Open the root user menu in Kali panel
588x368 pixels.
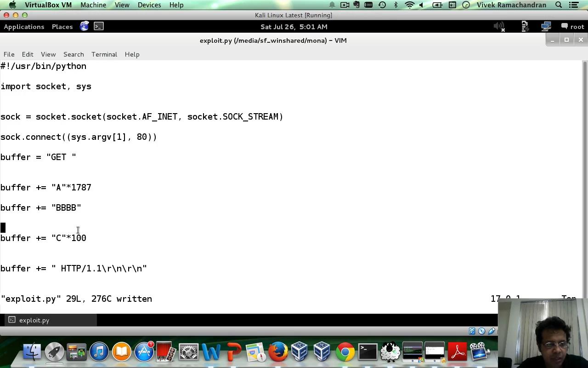573,27
